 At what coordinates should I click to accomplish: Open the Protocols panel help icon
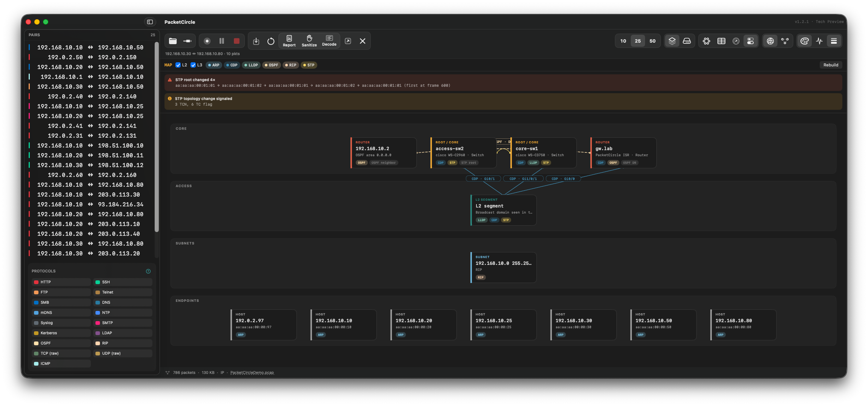tap(148, 271)
